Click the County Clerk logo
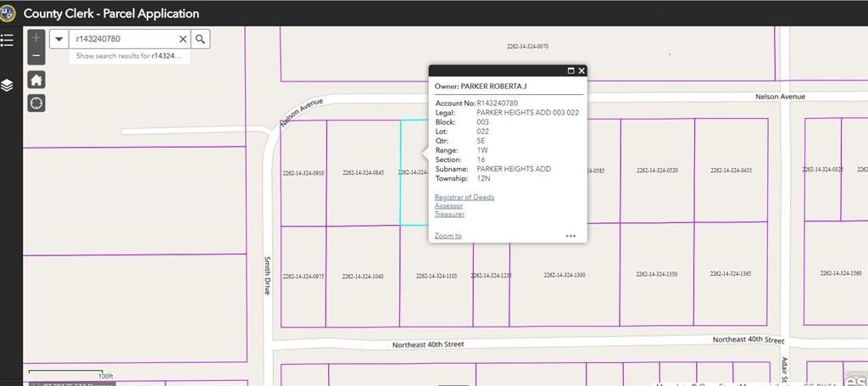 [10, 13]
